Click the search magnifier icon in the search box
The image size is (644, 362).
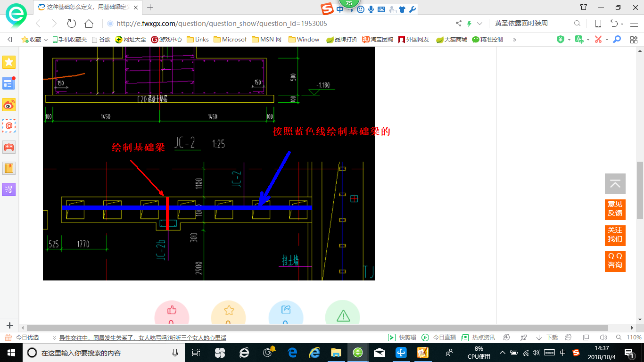click(577, 24)
